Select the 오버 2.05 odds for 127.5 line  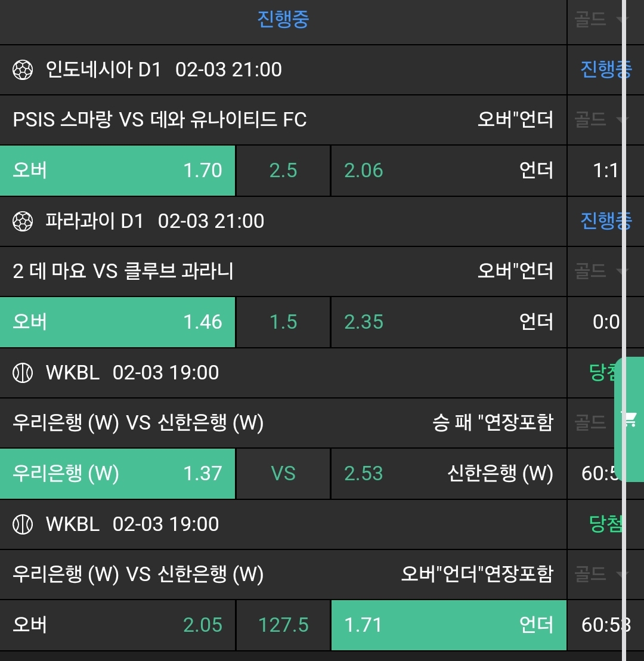[x=117, y=625]
